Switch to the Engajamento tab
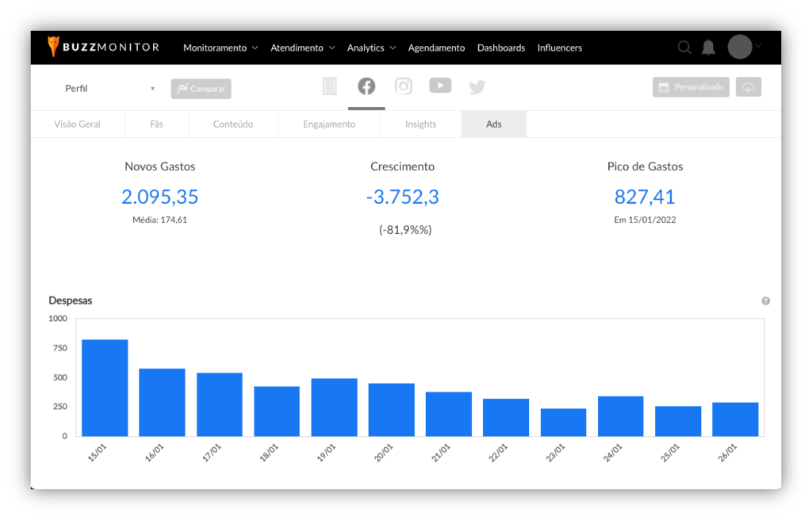Screen dimensions: 812x520 [329, 124]
